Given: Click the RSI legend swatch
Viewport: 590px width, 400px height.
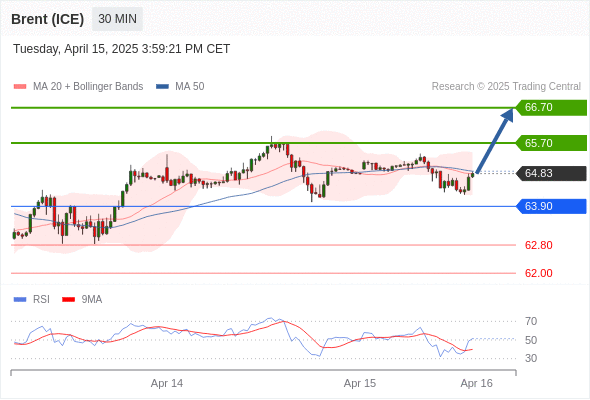Looking at the screenshot, I should (x=20, y=300).
